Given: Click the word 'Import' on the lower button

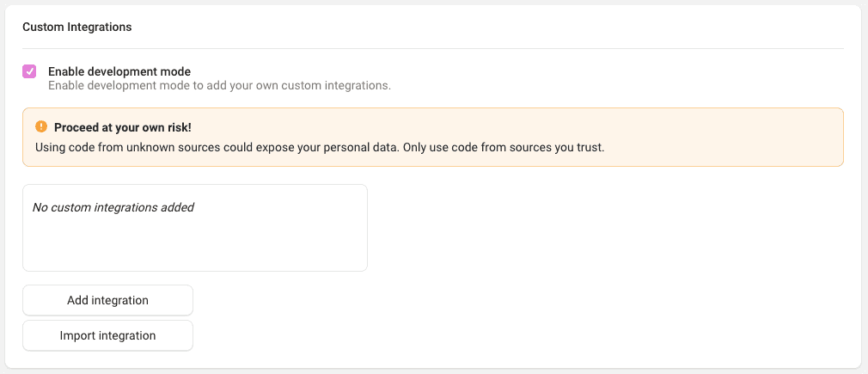Looking at the screenshot, I should pos(75,335).
